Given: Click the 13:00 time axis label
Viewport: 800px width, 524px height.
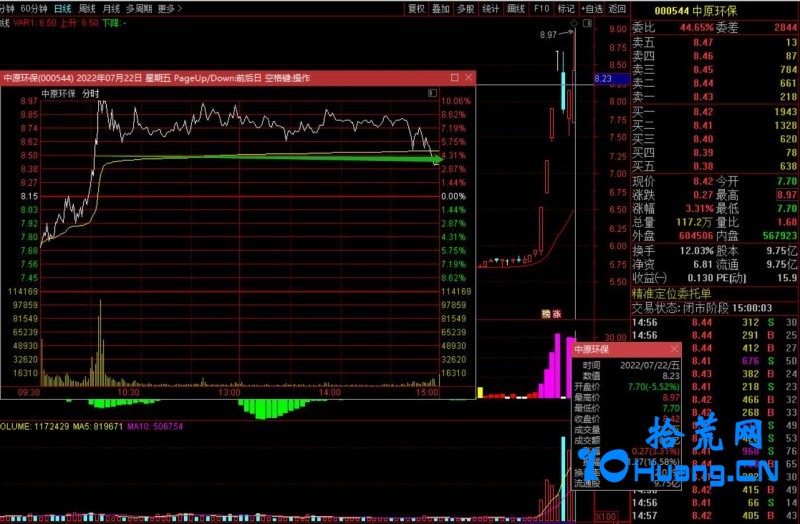Looking at the screenshot, I should tap(229, 392).
